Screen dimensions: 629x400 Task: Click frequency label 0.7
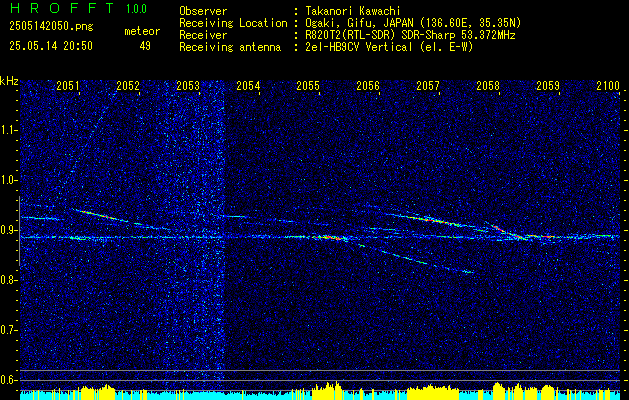coord(9,330)
